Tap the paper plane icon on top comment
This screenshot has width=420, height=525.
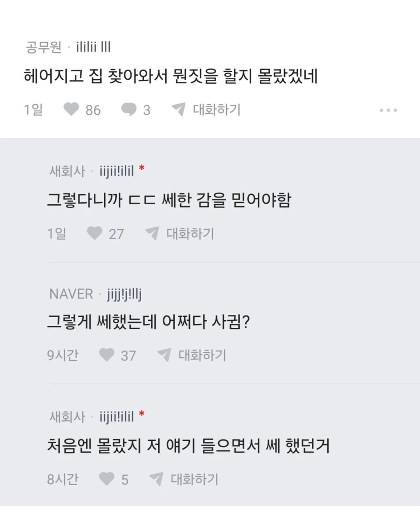click(x=178, y=109)
